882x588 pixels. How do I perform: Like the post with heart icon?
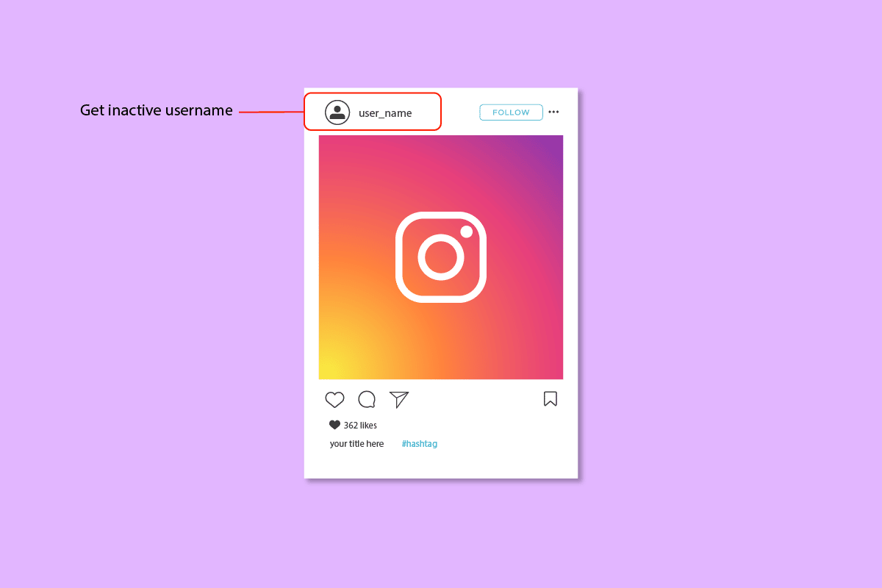334,399
